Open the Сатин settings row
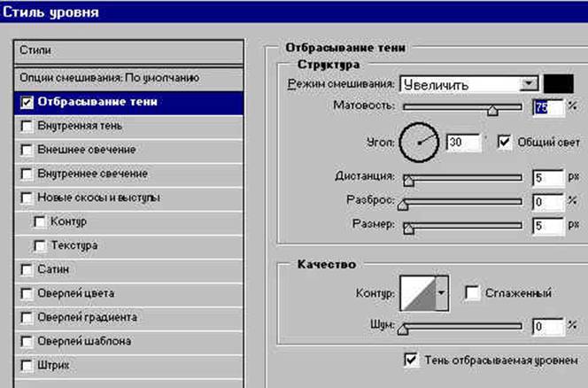Screen dimensions: 588x388 [128, 270]
